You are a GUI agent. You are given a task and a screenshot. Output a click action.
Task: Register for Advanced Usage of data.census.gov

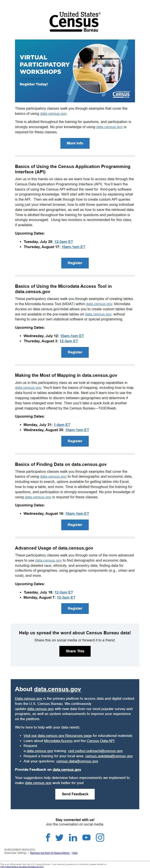tap(75, 608)
